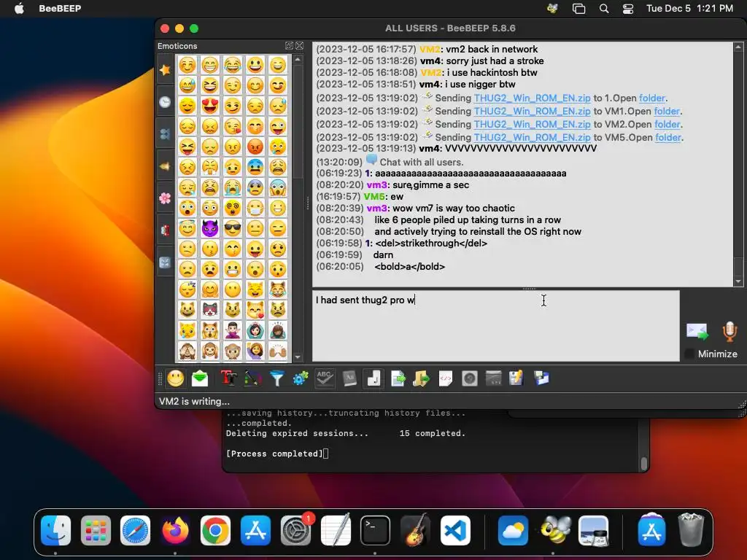The width and height of the screenshot is (747, 560).
Task: Open Control Center in the menu bar
Action: point(628,9)
